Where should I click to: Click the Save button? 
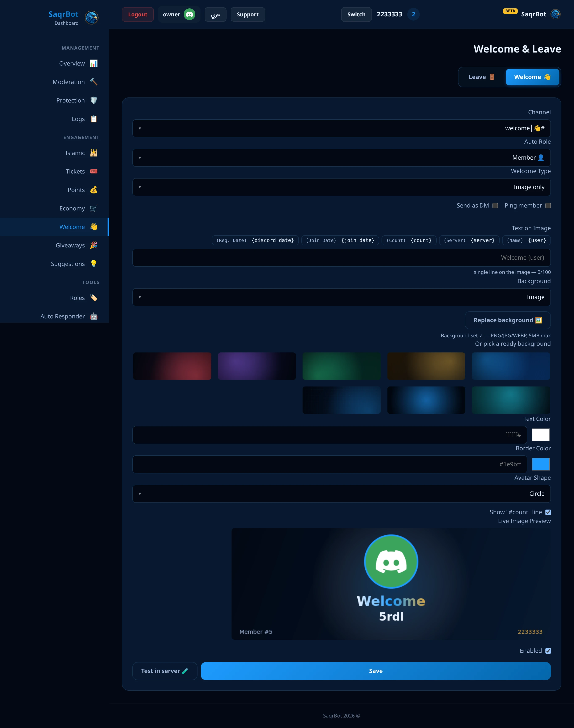coord(376,671)
